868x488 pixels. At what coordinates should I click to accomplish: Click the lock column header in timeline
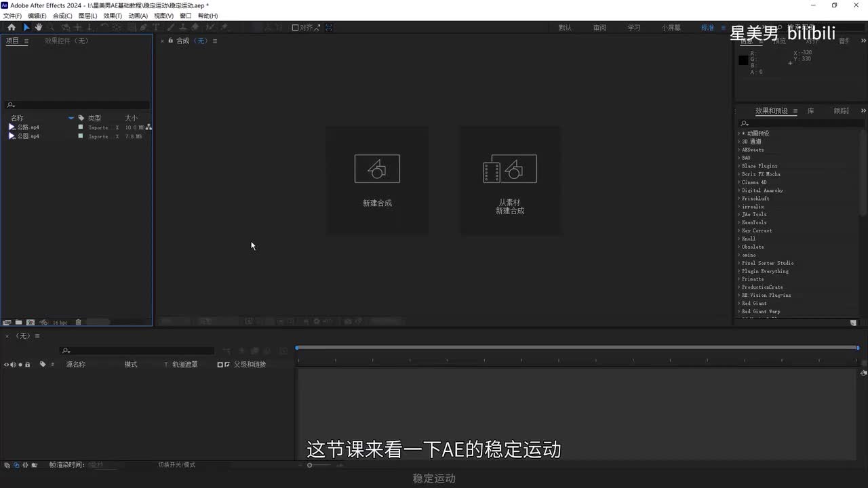(x=27, y=365)
